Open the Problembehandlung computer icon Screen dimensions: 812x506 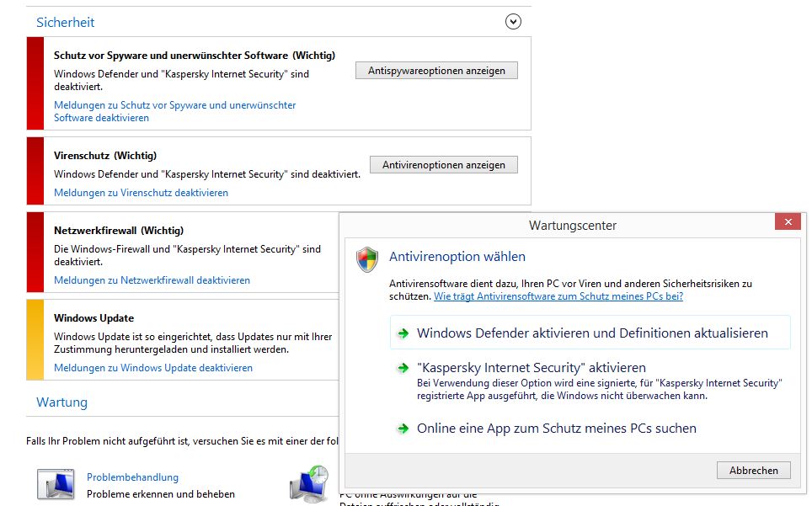(56, 485)
